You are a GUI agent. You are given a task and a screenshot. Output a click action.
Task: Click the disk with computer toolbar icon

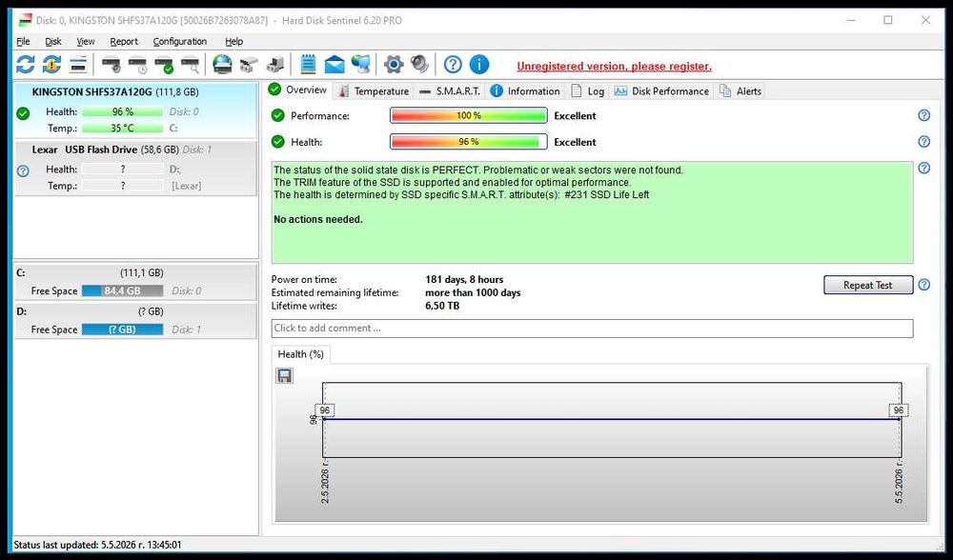(x=275, y=64)
